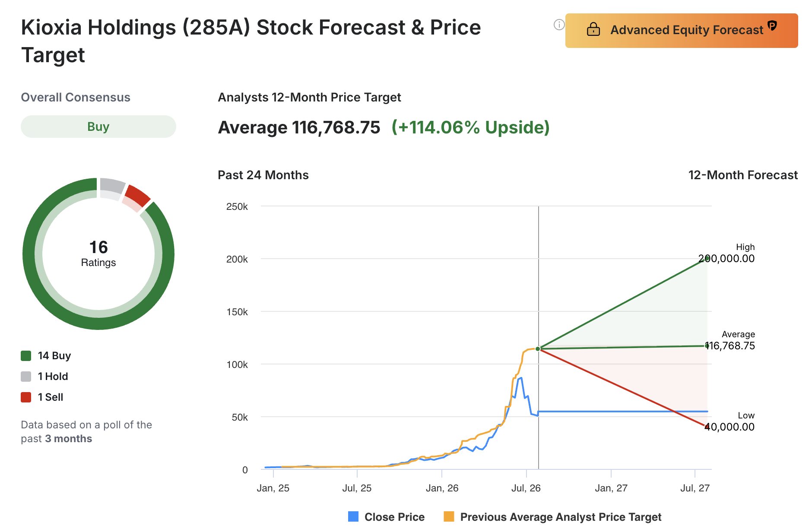
Task: Click the Pro badge icon on forecast button
Action: (772, 25)
